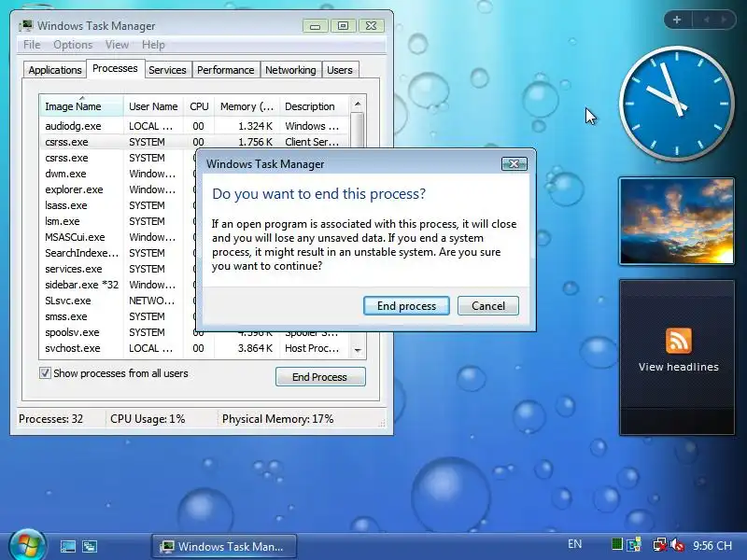
Task: Click the Physical Memory: 17% status entry
Action: [277, 419]
